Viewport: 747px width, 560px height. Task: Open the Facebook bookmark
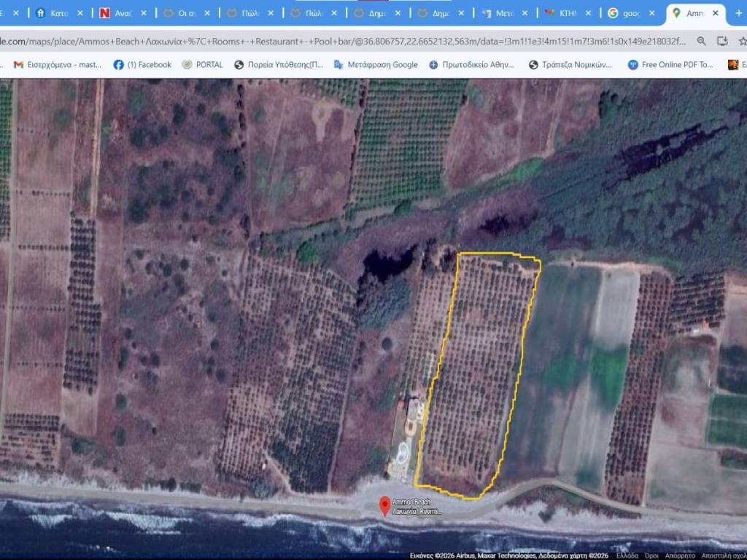142,65
